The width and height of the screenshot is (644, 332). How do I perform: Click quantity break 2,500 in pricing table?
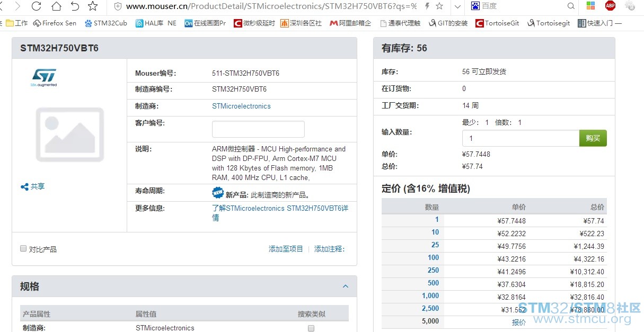pos(430,308)
